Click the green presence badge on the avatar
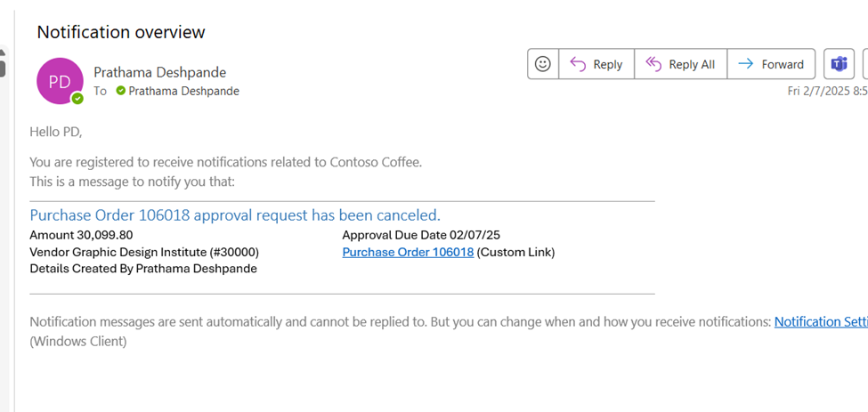Image resolution: width=868 pixels, height=412 pixels. [x=78, y=99]
